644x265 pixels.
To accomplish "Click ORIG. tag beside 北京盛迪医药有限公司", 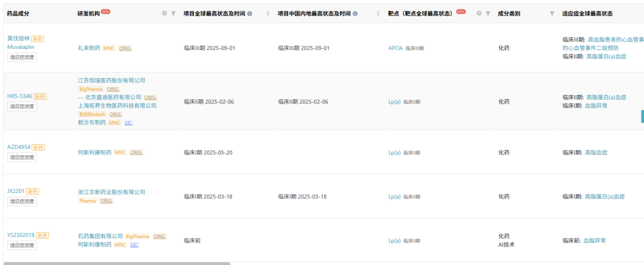I will coord(150,97).
